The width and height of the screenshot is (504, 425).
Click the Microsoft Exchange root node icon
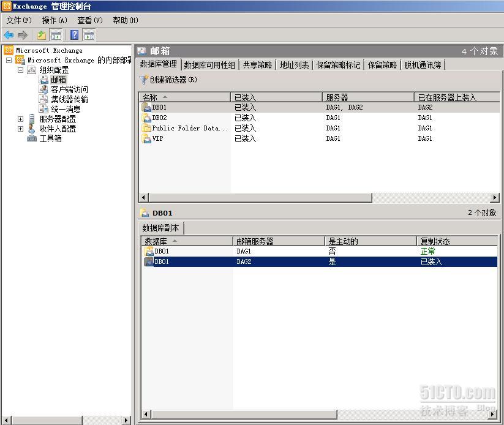pos(9,50)
